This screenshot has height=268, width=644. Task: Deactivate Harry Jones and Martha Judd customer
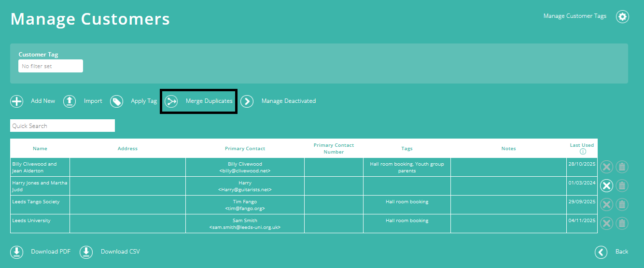click(607, 185)
